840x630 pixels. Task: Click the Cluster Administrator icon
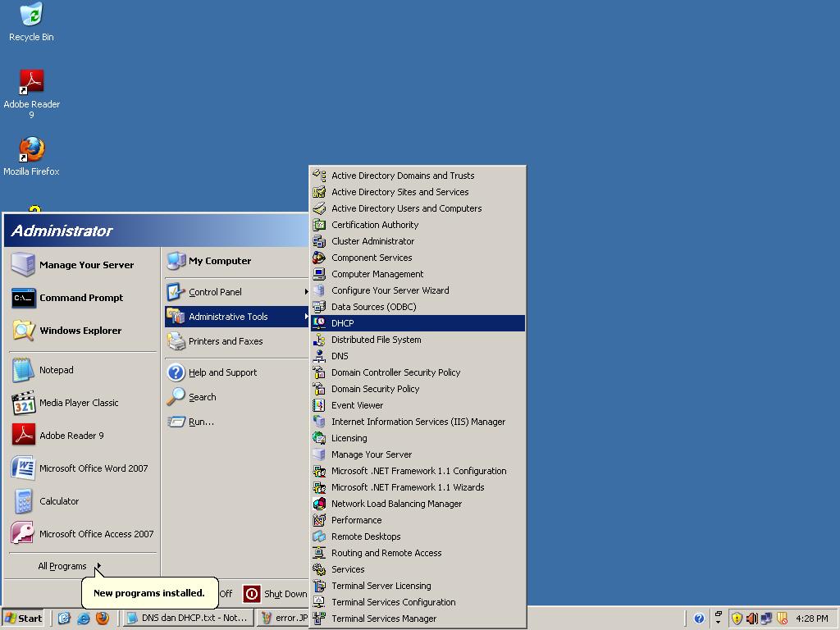(x=319, y=241)
